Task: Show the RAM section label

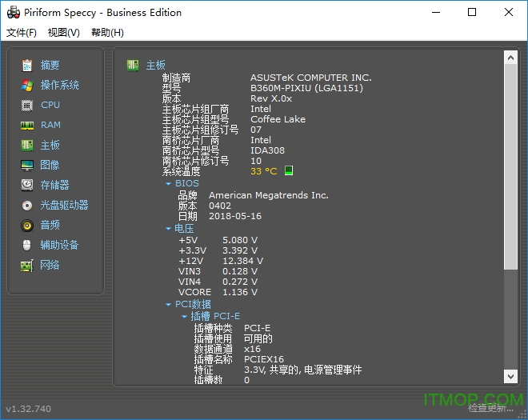Action: [50, 125]
